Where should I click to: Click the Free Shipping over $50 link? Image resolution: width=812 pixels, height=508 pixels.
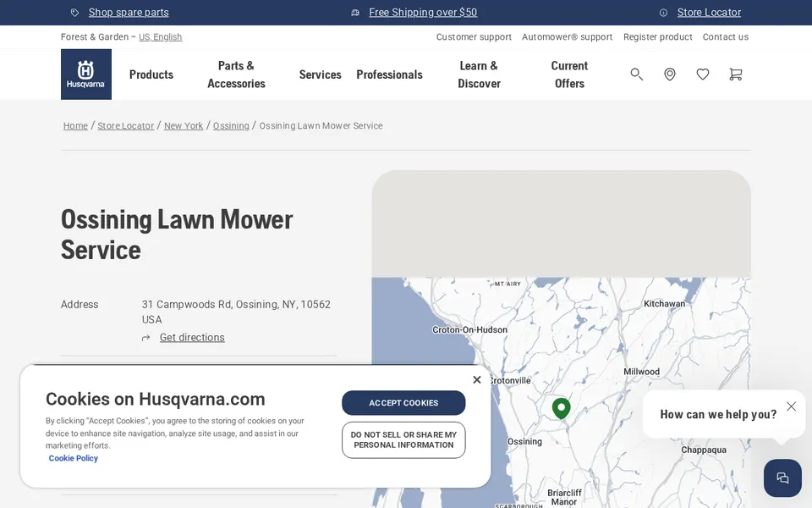click(x=423, y=13)
